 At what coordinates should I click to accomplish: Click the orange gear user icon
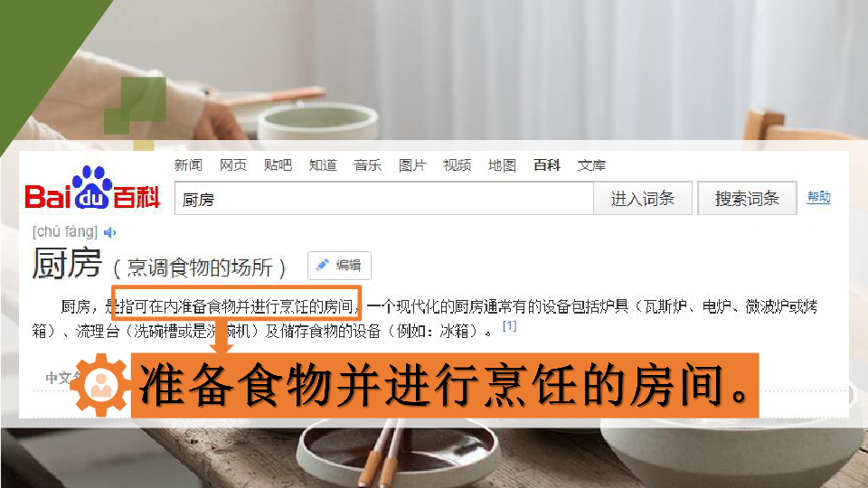point(100,385)
